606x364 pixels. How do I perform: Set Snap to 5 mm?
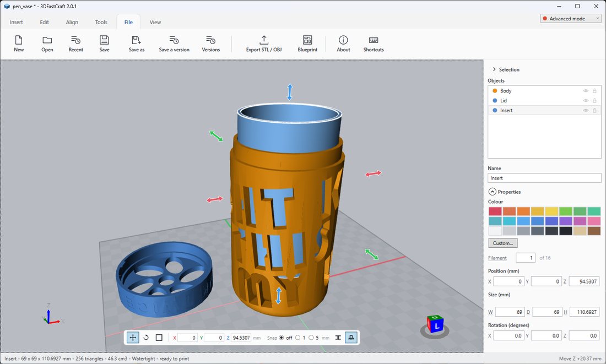click(311, 338)
